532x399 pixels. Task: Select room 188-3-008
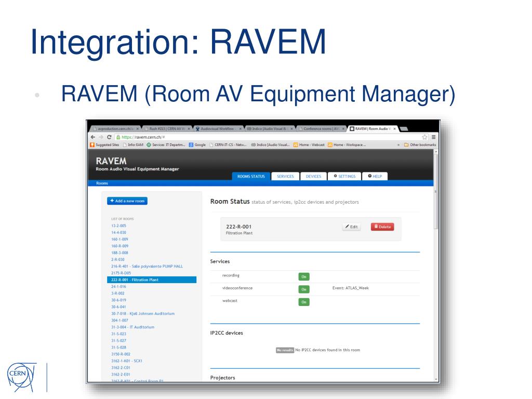click(x=120, y=253)
